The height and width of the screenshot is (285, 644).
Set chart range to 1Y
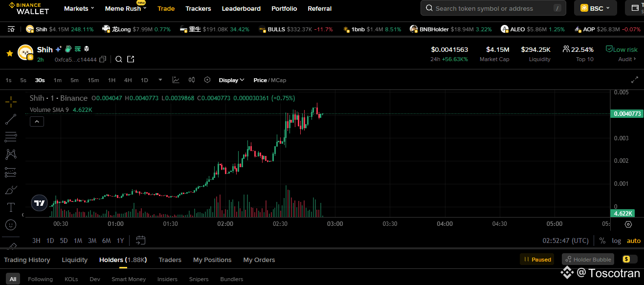point(120,241)
